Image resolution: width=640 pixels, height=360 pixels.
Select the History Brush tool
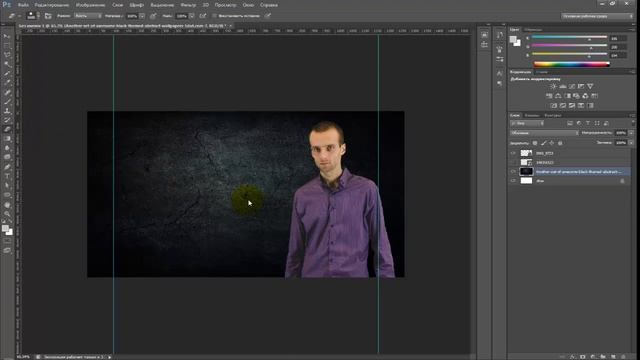(7, 120)
